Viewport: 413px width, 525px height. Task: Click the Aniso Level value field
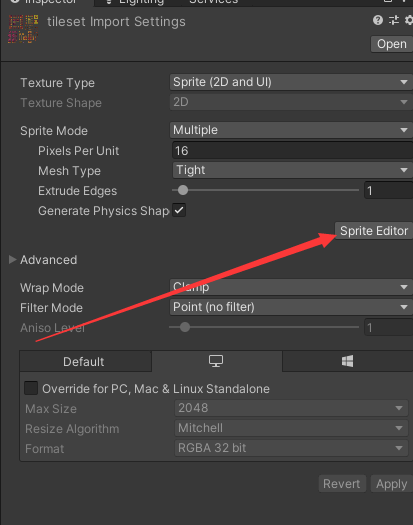pyautogui.click(x=389, y=327)
